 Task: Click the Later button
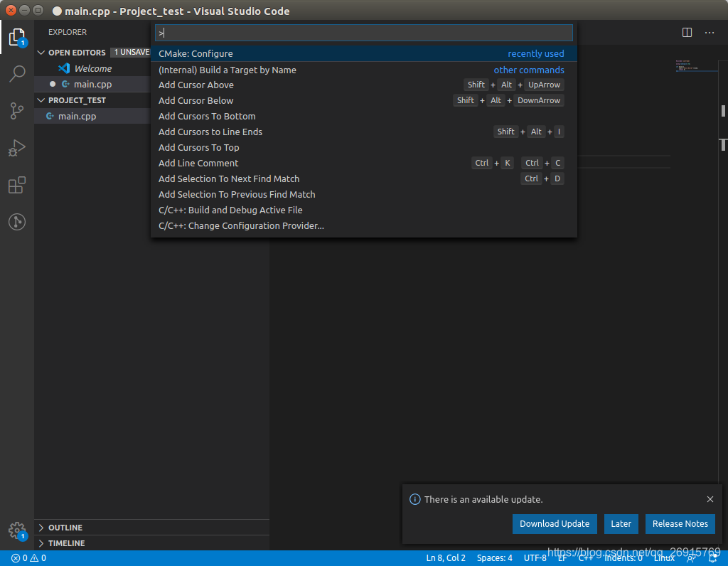[x=621, y=524]
